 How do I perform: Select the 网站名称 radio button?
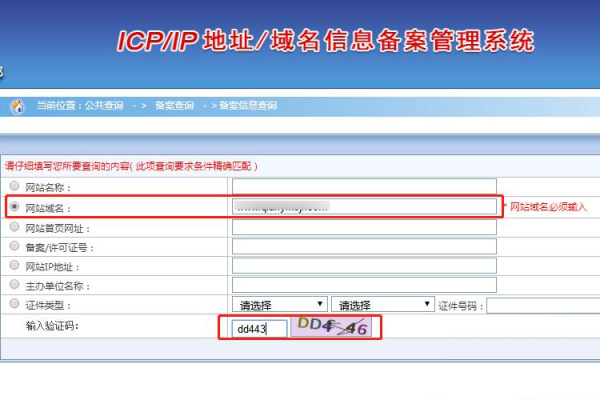(14, 186)
